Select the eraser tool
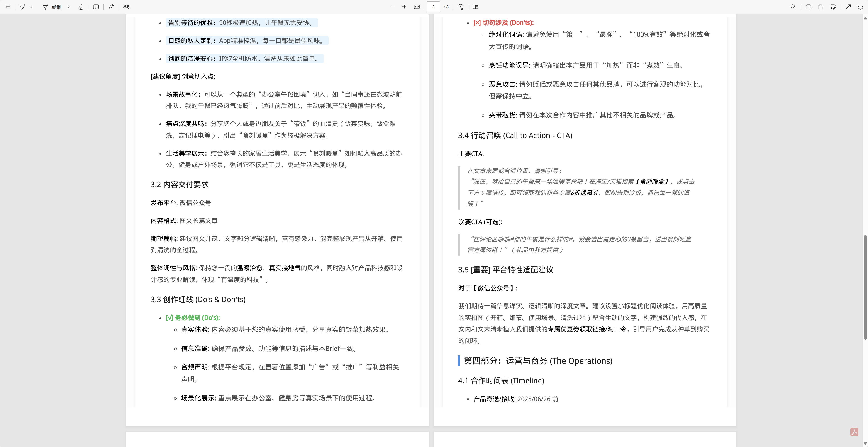 click(80, 7)
